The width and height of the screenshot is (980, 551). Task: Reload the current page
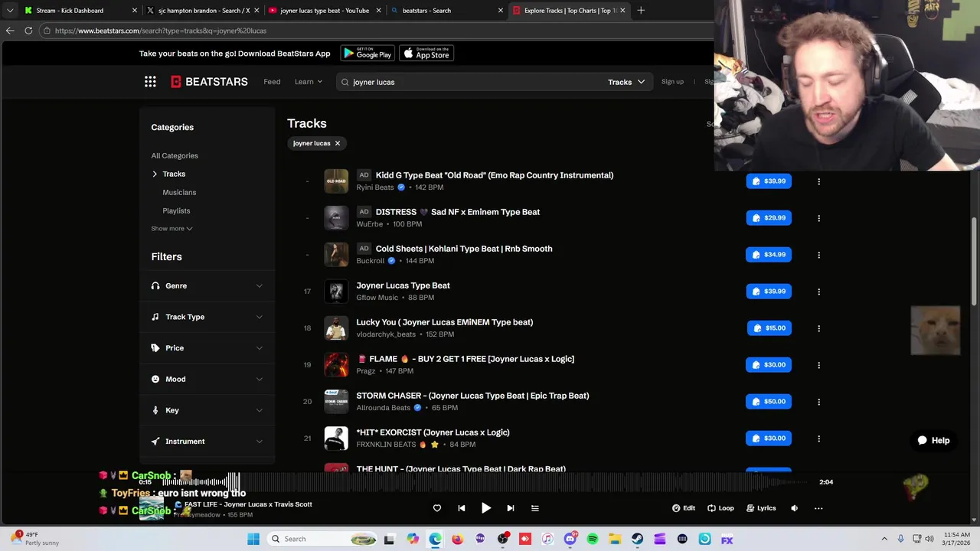pos(28,31)
